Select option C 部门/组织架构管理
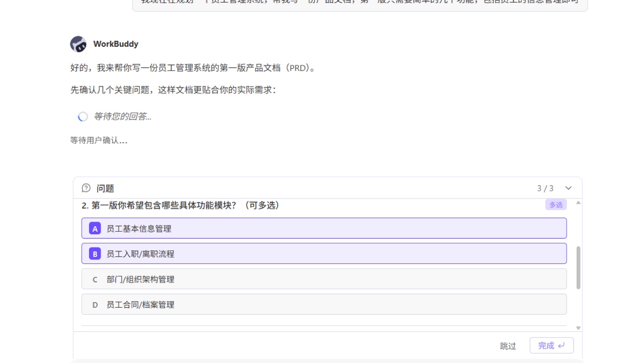Screen dimensions: 644x363 [x=324, y=279]
